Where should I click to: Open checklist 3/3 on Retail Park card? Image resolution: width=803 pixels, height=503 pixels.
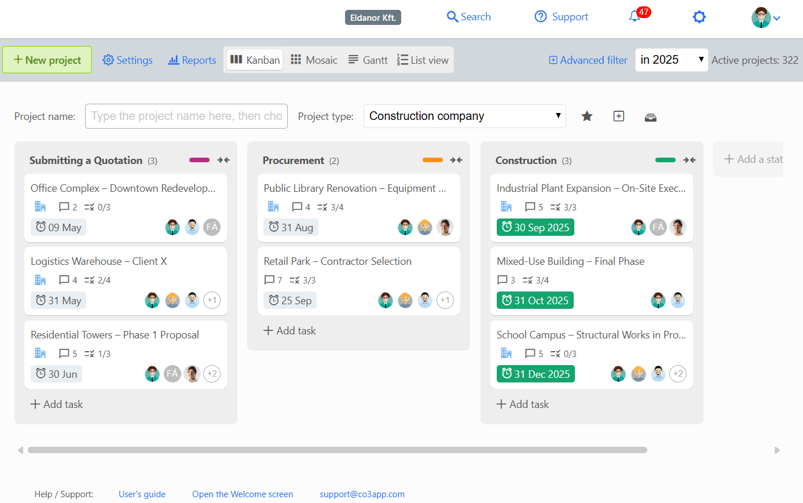click(x=302, y=280)
